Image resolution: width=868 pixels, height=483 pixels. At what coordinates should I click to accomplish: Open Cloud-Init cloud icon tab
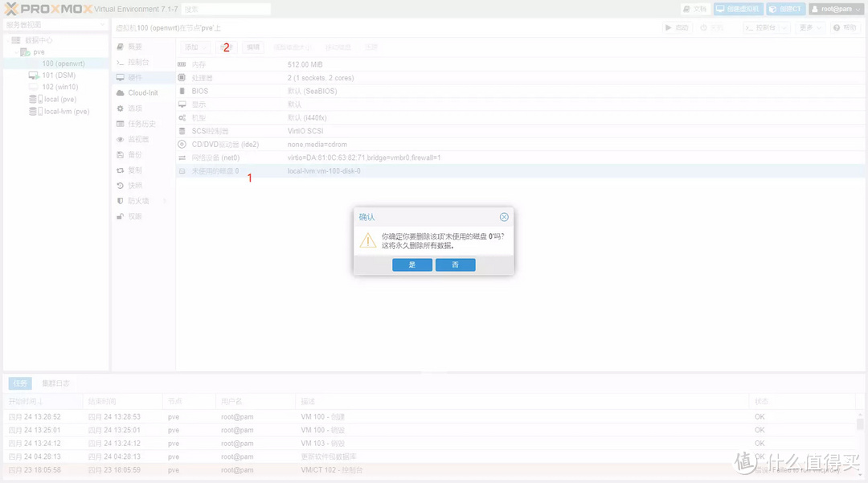[x=120, y=93]
